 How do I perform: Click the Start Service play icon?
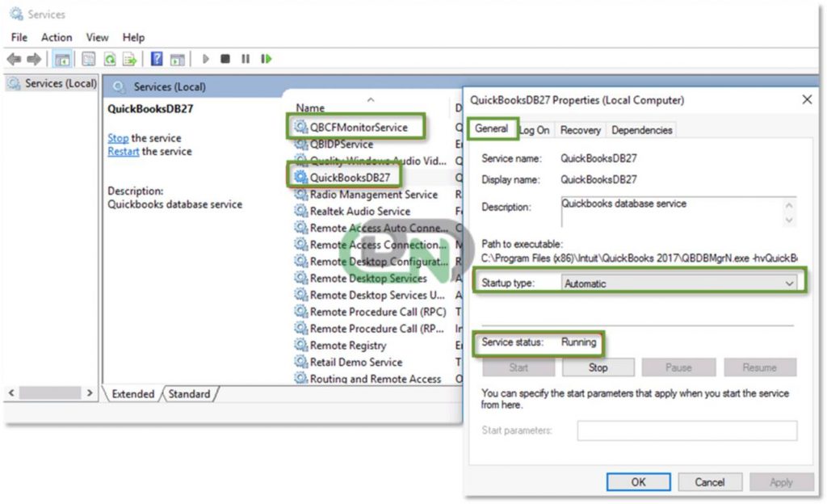pos(206,59)
